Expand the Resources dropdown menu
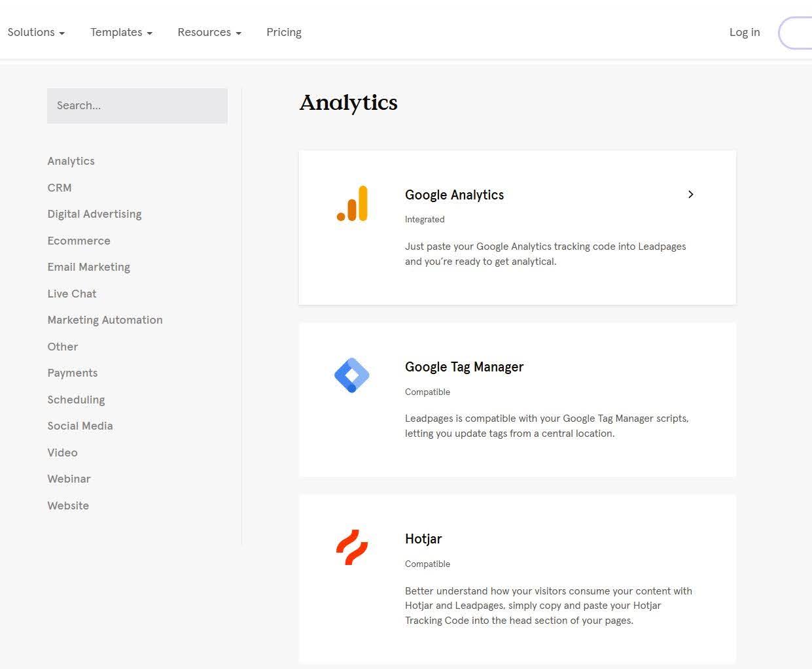 (x=209, y=32)
